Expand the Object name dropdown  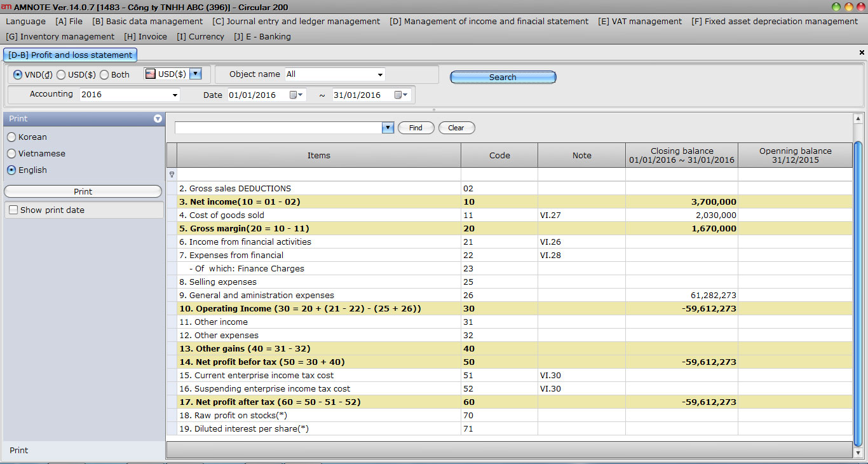[x=380, y=75]
